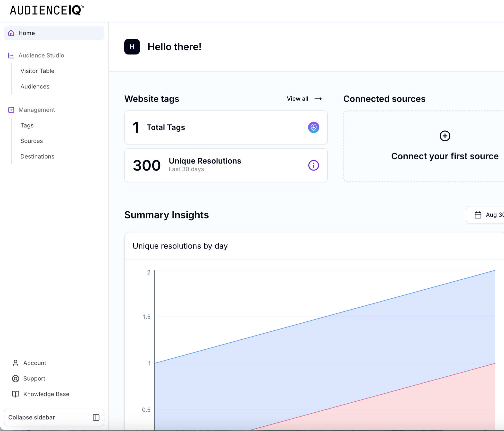
Task: Click the collapse sidebar panel icon
Action: [x=96, y=417]
